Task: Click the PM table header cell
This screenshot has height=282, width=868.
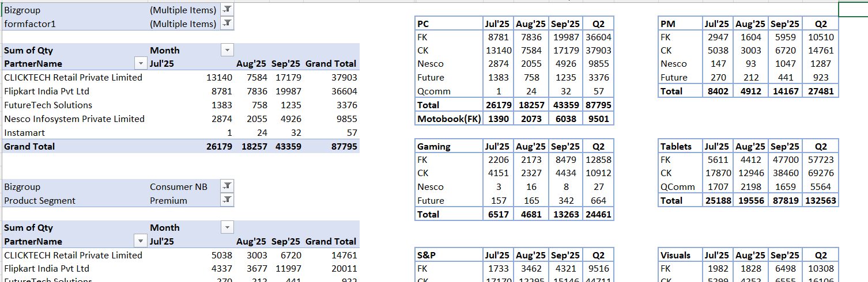Action: [680, 24]
